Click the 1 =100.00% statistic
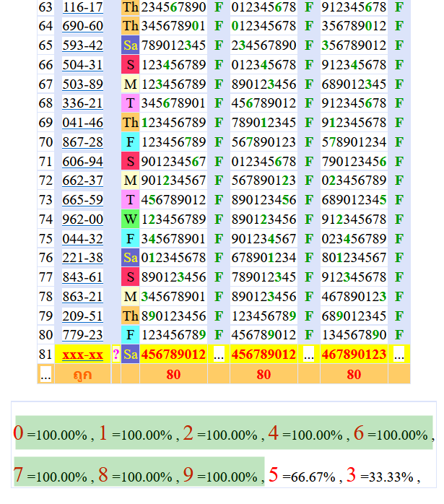Image resolution: width=444 pixels, height=504 pixels. (136, 433)
